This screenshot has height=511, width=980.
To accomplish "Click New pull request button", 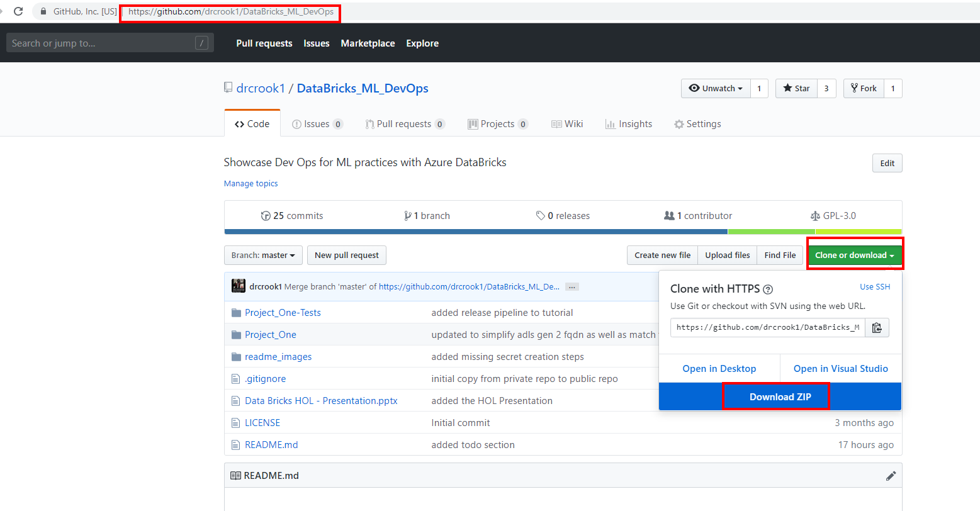I will click(x=347, y=255).
